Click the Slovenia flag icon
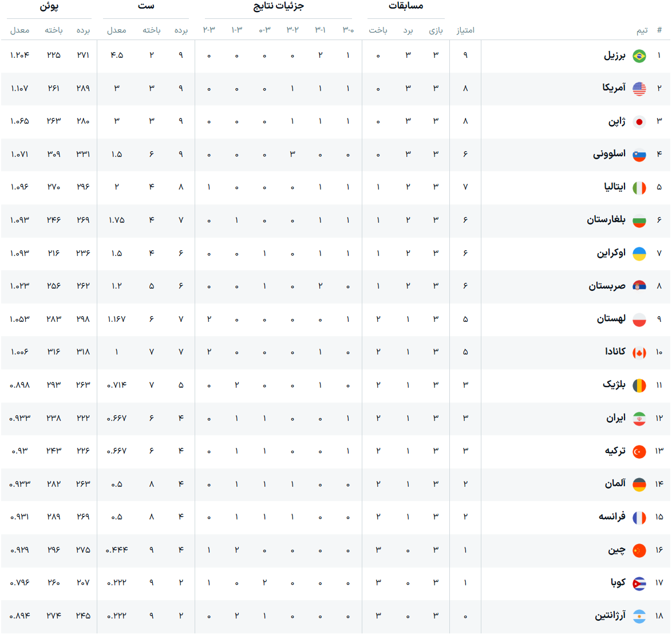 (639, 155)
